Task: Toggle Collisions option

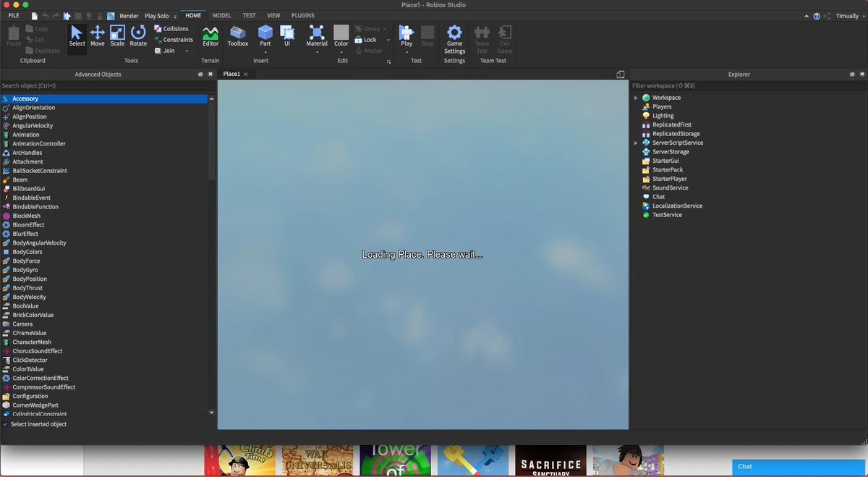Action: coord(171,29)
